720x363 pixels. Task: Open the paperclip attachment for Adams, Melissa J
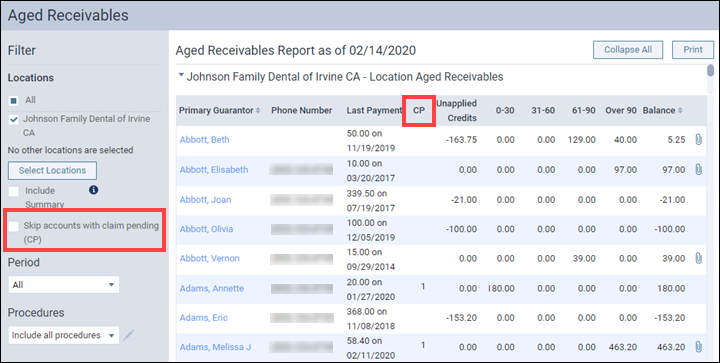click(698, 347)
